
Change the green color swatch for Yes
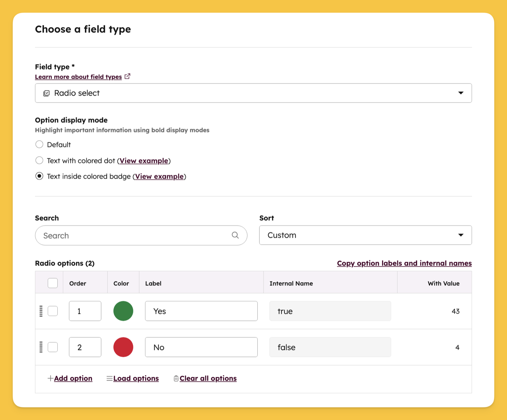123,311
